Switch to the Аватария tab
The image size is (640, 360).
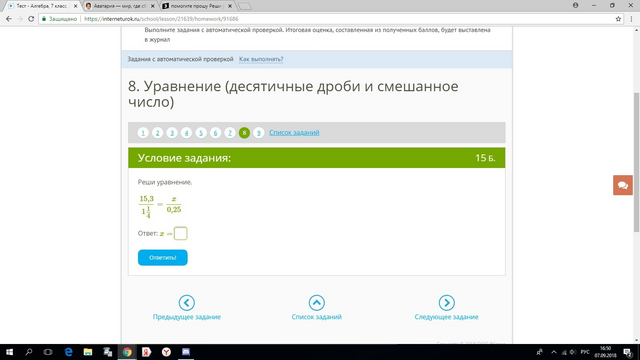(120, 6)
